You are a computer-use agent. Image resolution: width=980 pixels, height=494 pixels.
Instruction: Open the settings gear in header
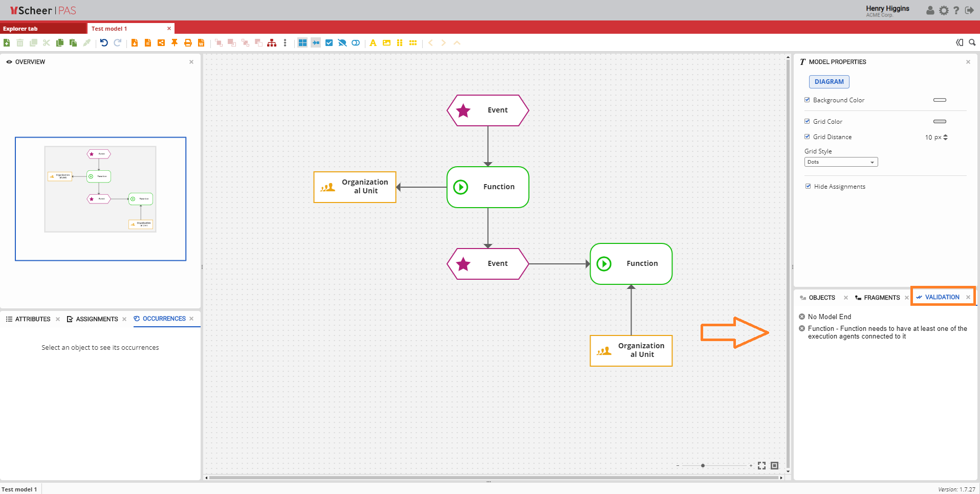click(944, 10)
